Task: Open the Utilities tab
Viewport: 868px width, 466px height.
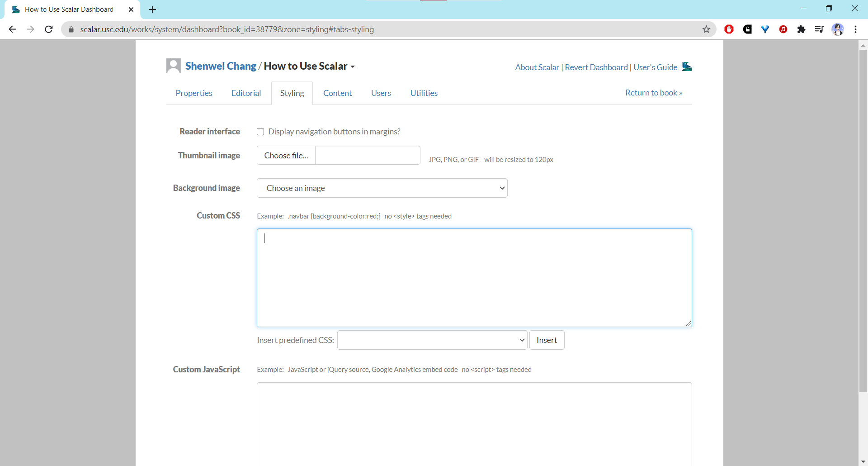Action: point(424,93)
